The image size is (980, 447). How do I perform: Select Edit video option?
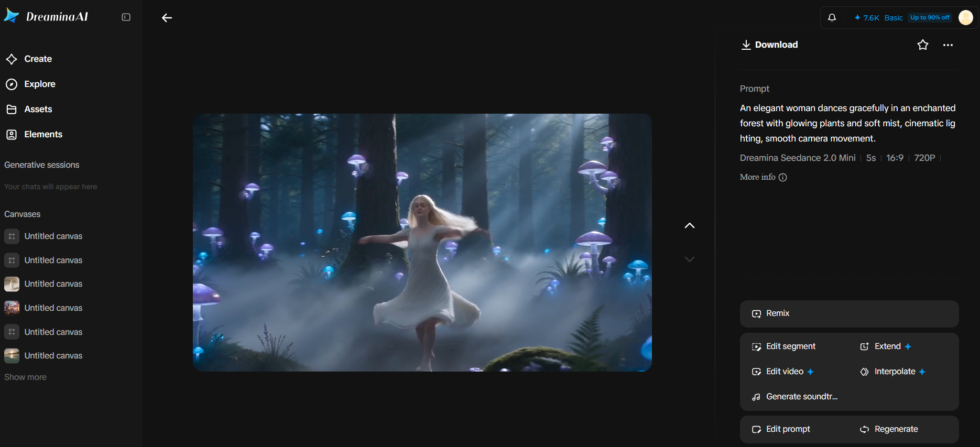click(782, 372)
